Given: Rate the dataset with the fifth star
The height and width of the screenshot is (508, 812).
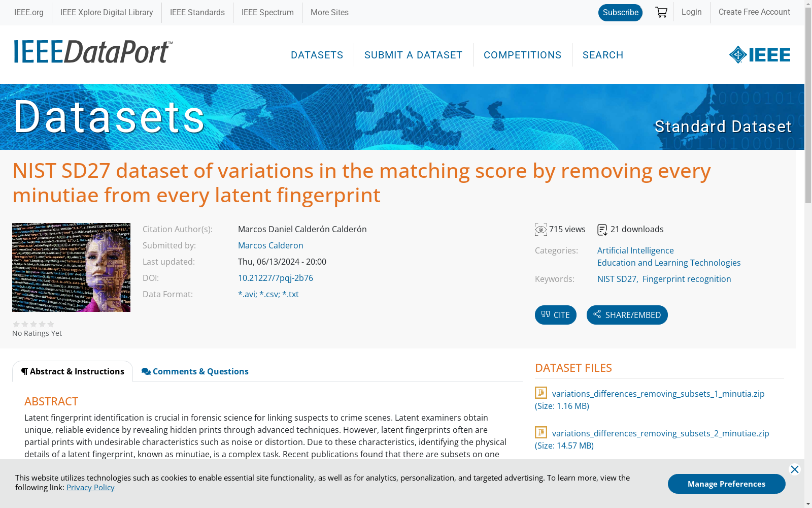Looking at the screenshot, I should pos(51,324).
